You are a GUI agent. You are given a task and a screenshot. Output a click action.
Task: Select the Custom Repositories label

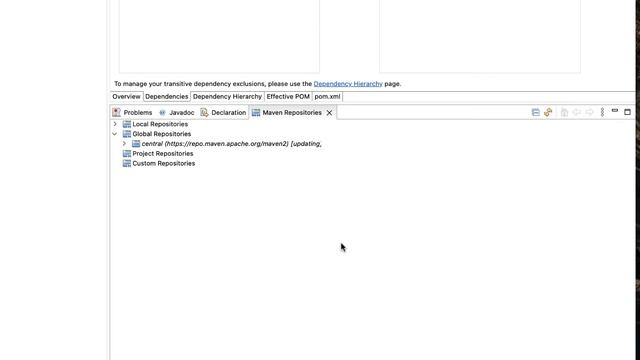(x=164, y=163)
